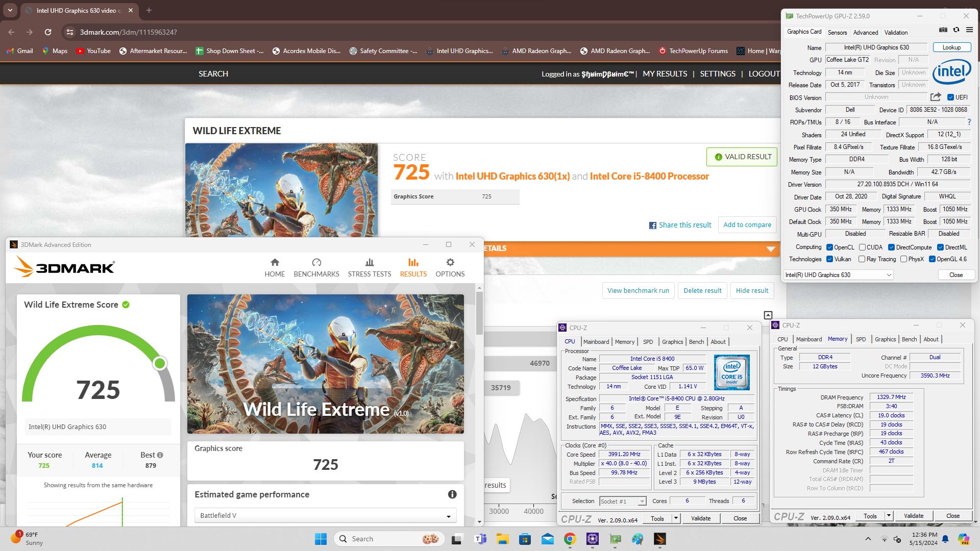Toggle the UEFI checkbox in GPU-Z
The height and width of the screenshot is (551, 980).
950,97
